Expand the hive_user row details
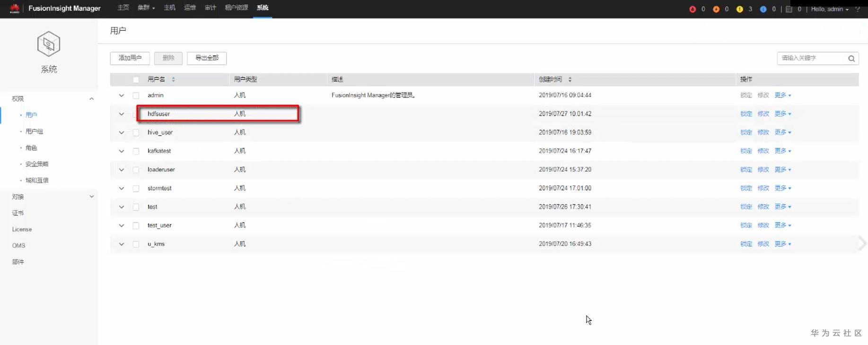Screen dimensions: 868x345 coord(122,133)
